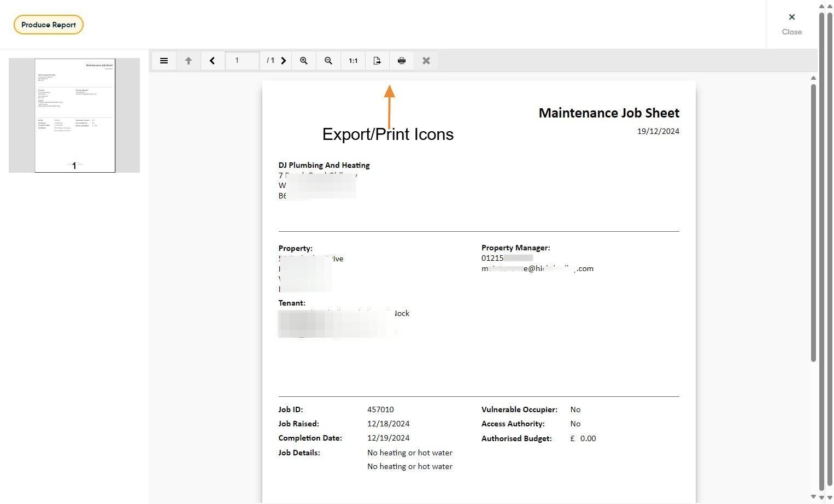
Task: Click the "Tenant:" heading
Action: tap(292, 303)
